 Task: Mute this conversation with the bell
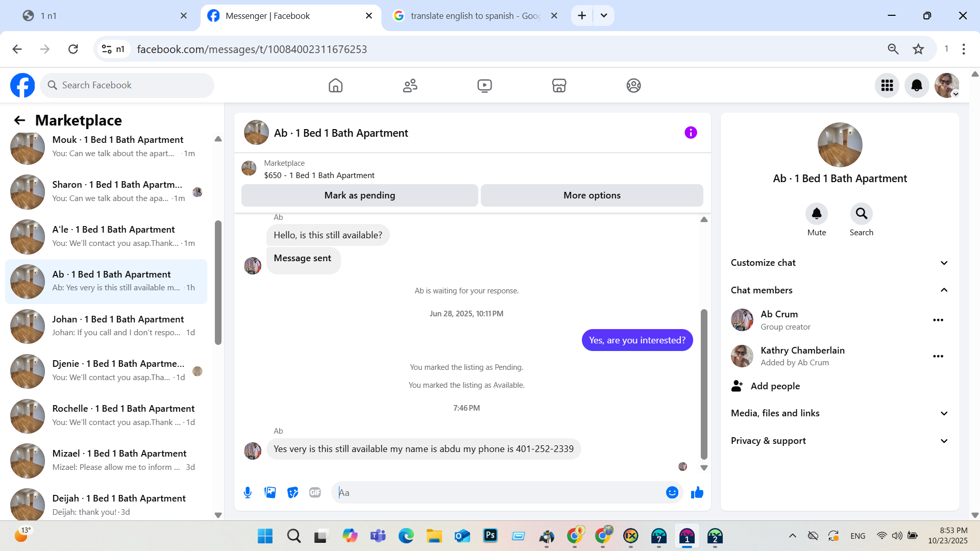816,214
